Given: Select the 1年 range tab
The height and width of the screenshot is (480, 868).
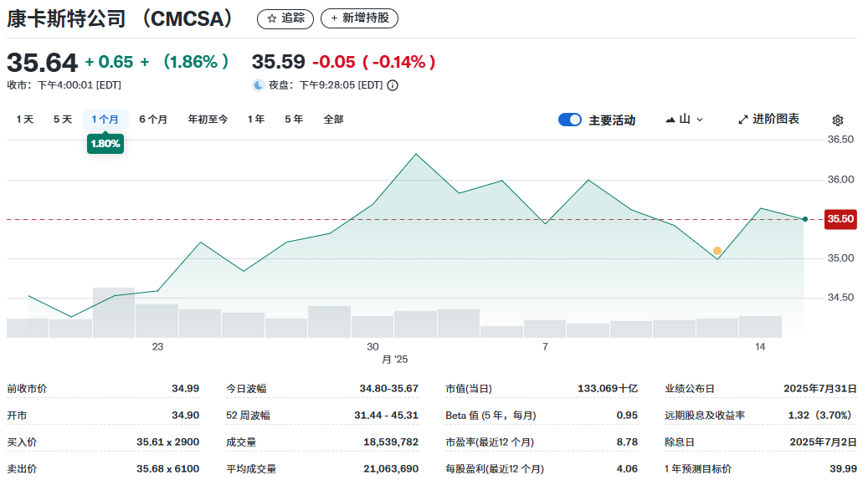Looking at the screenshot, I should click(x=256, y=120).
